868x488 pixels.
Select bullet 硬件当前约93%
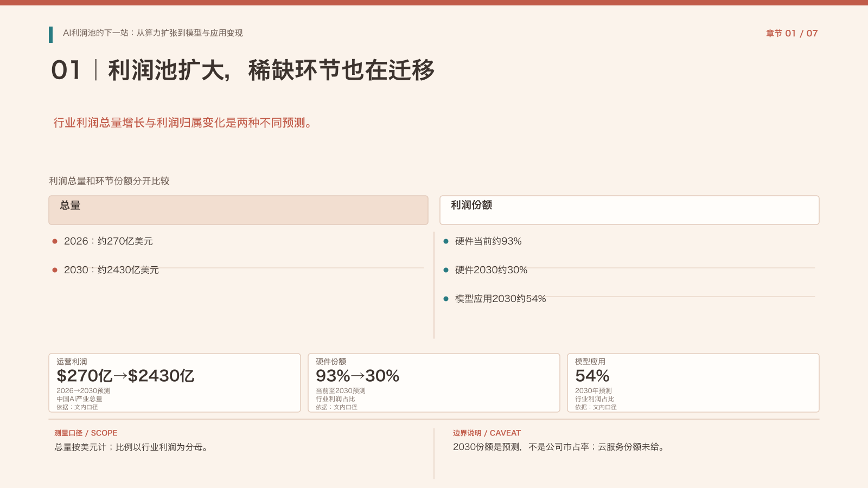pos(488,241)
